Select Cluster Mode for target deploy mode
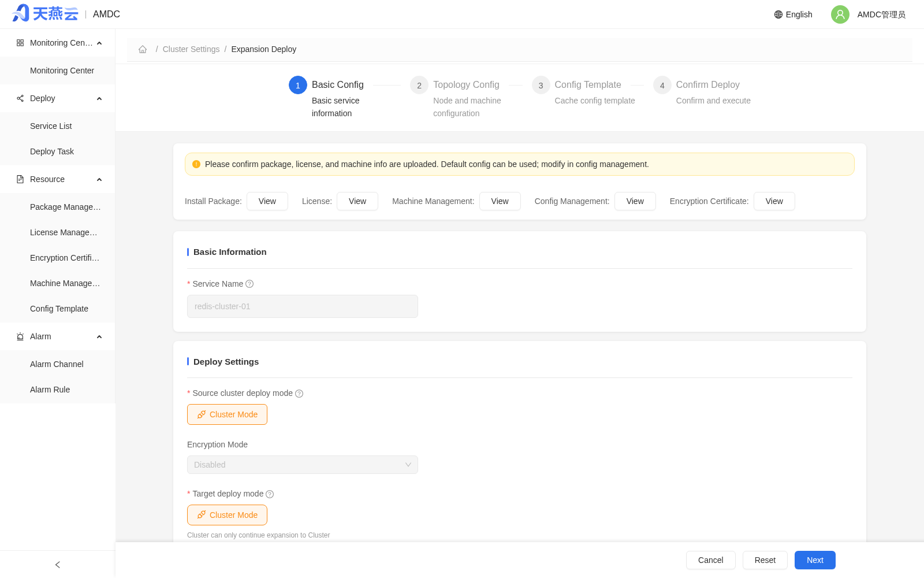924x578 pixels. [x=227, y=515]
